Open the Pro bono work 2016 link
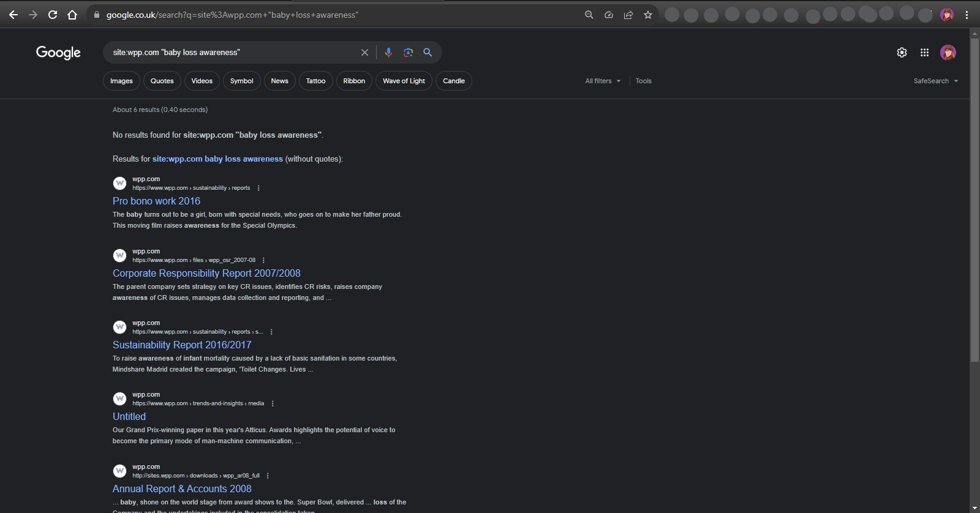 156,201
